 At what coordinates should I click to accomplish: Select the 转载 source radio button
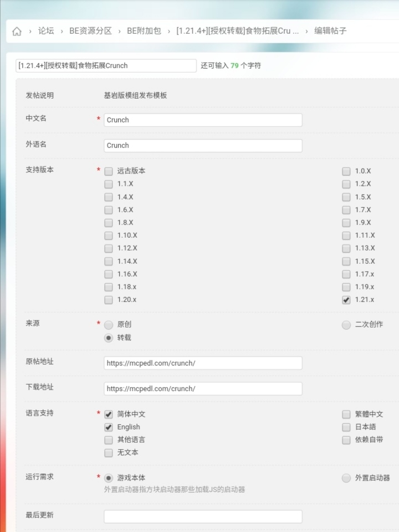108,338
